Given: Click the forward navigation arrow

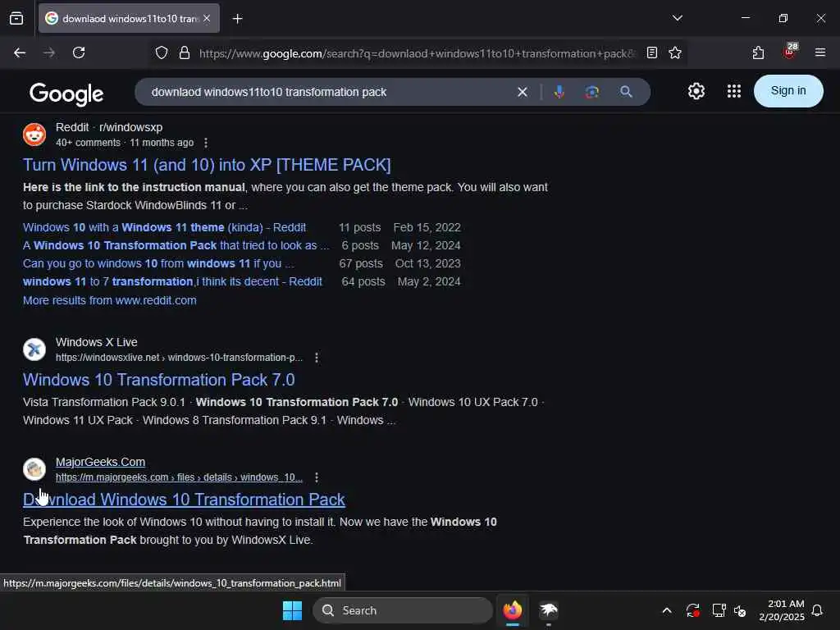Looking at the screenshot, I should 49,52.
